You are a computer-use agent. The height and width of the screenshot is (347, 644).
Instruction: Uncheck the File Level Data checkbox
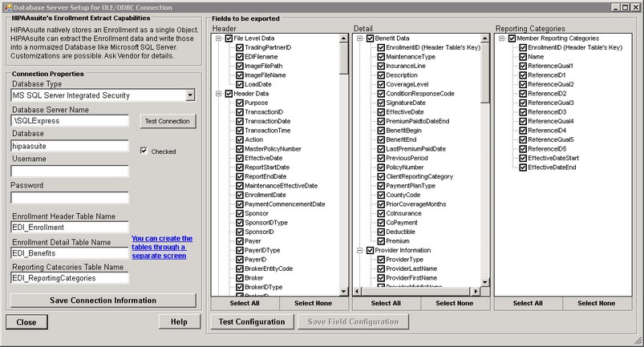[229, 38]
